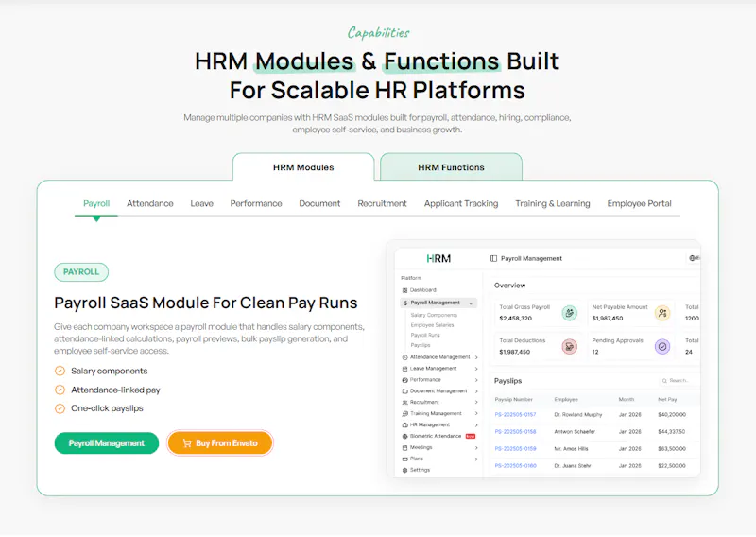The image size is (756, 537).
Task: Open the Attendance module tab
Action: [x=150, y=203]
